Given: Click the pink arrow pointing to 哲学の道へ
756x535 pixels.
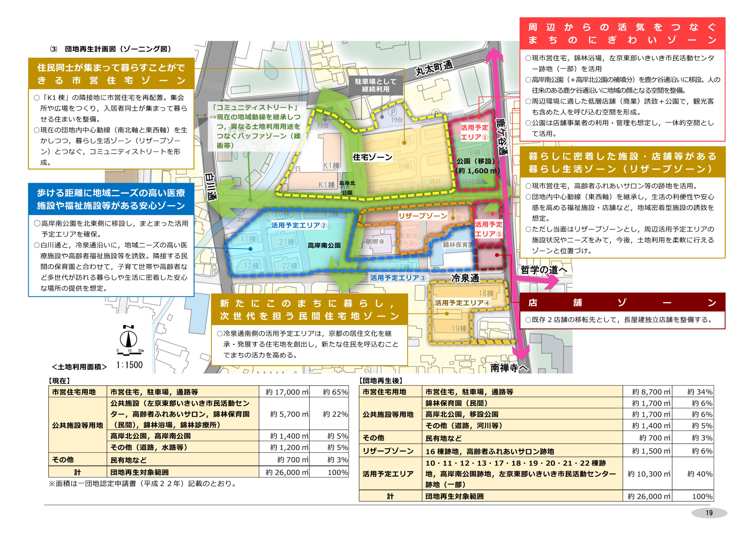Looking at the screenshot, I should point(537,281).
